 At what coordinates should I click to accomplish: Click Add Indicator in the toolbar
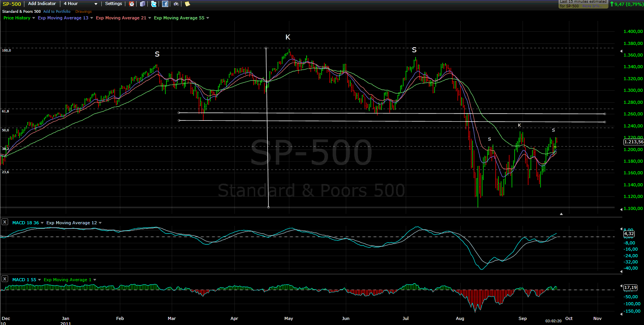[42, 4]
